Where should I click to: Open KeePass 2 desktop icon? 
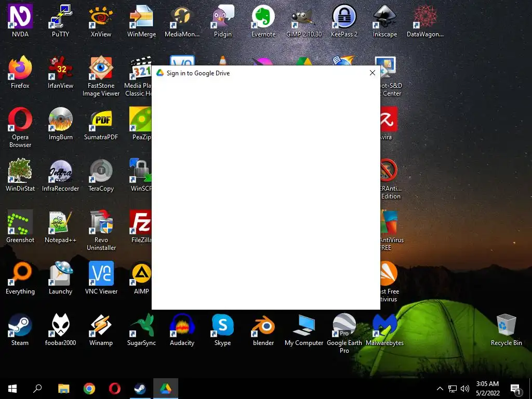[344, 20]
